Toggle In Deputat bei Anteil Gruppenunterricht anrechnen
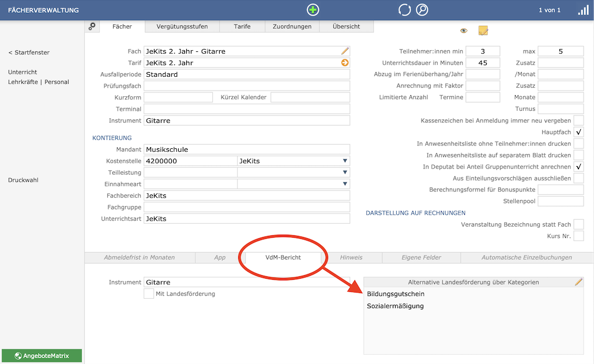This screenshot has width=594, height=364. pyautogui.click(x=578, y=167)
